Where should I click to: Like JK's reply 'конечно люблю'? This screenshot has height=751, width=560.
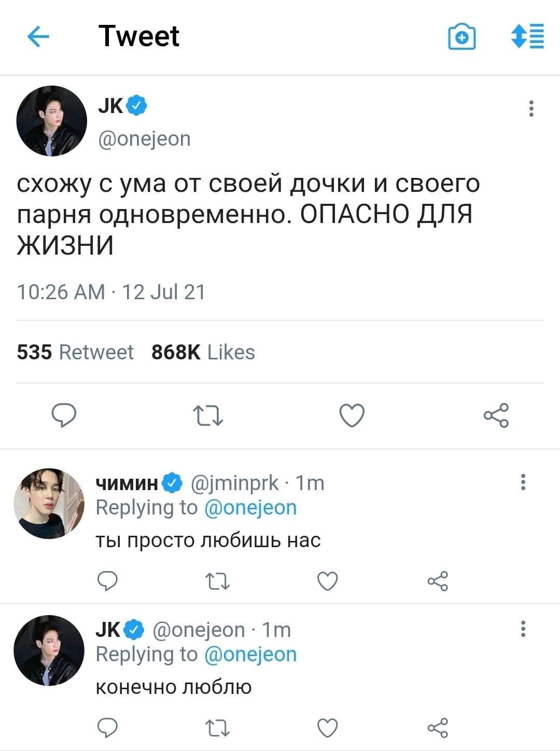pos(327,728)
